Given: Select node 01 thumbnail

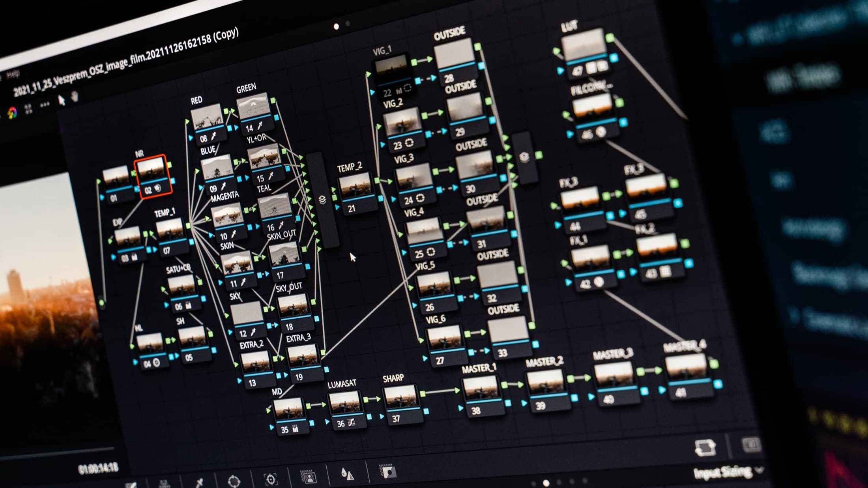Looking at the screenshot, I should (116, 177).
